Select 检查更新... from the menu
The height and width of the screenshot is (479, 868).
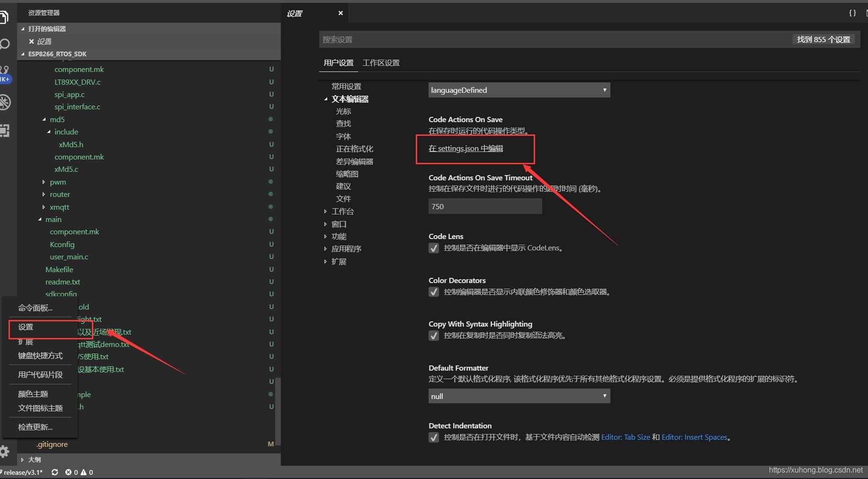(35, 427)
